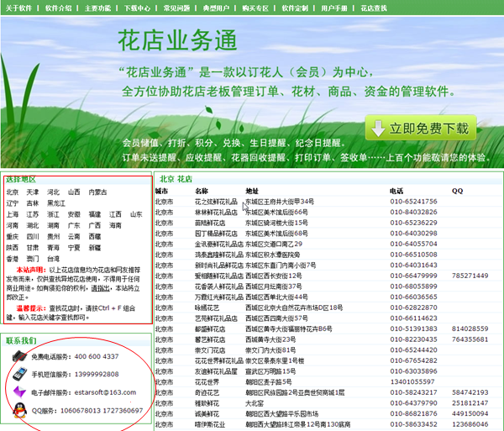
Task: Select the 重庆 region link
Action: tap(13, 237)
